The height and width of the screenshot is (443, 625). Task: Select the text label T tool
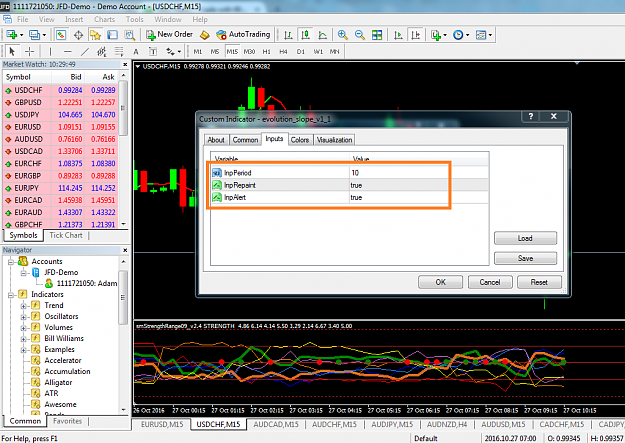coord(153,51)
